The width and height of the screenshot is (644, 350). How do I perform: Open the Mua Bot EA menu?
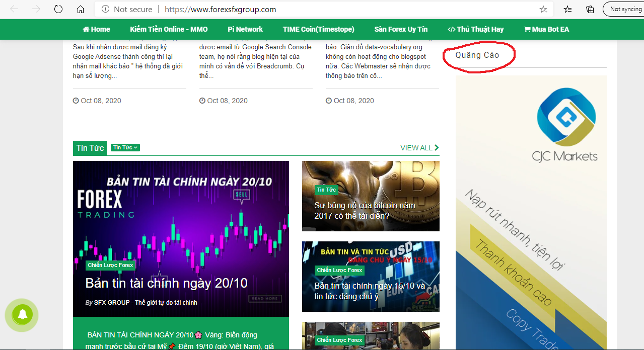click(546, 29)
